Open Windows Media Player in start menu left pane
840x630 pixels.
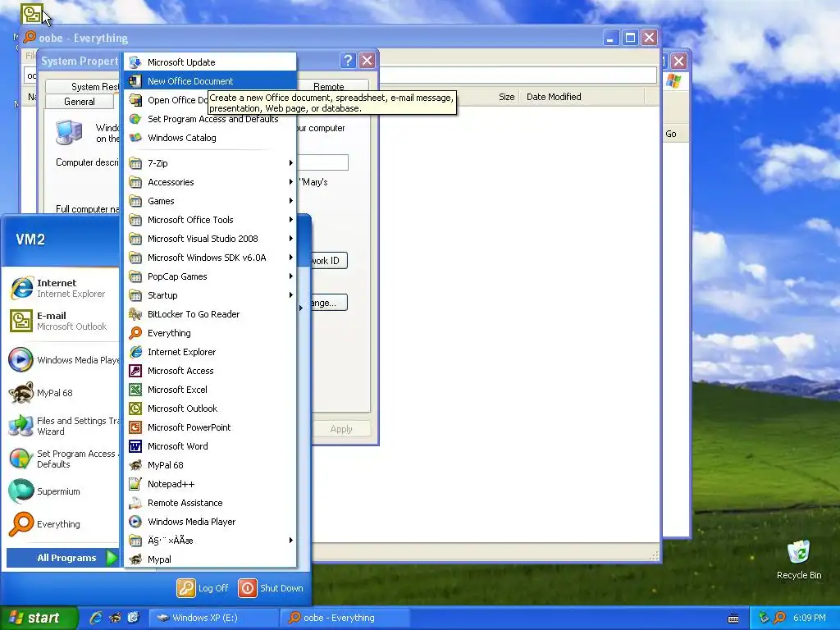62,360
